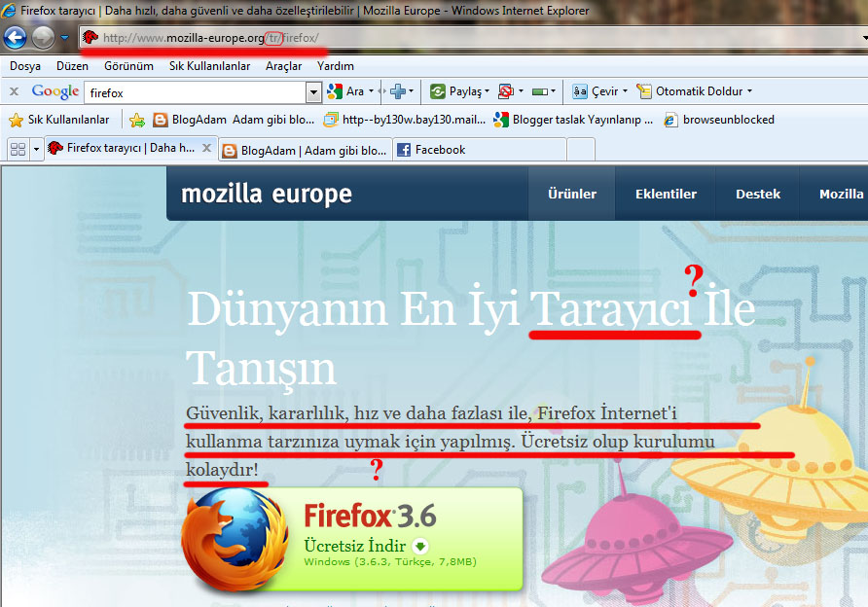Open the Paylaş dropdown arrow
The width and height of the screenshot is (868, 607).
pyautogui.click(x=487, y=91)
